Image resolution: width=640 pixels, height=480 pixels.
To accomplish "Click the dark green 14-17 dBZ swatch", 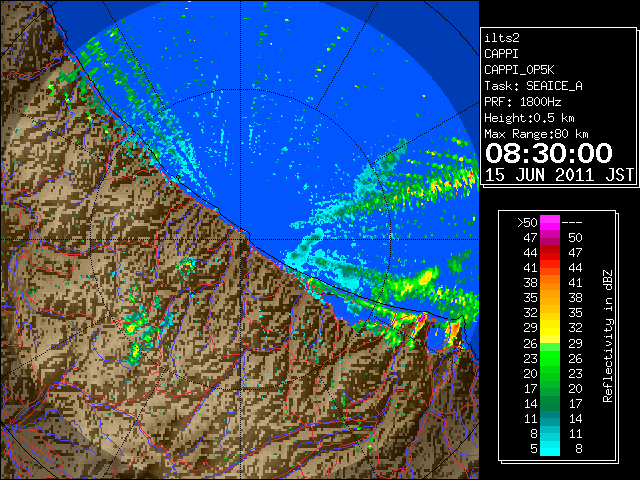I will (x=550, y=403).
